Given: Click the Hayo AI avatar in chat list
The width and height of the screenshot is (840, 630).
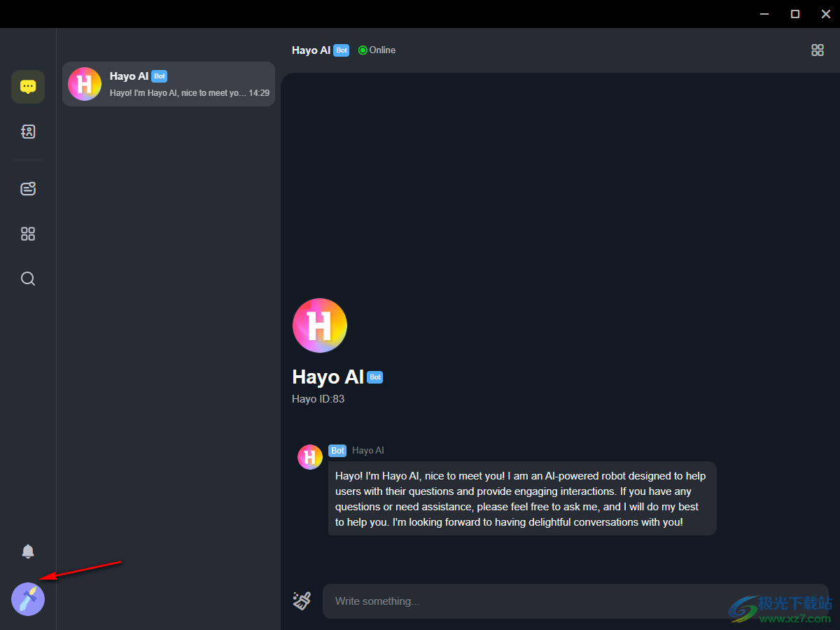Looking at the screenshot, I should click(x=85, y=84).
